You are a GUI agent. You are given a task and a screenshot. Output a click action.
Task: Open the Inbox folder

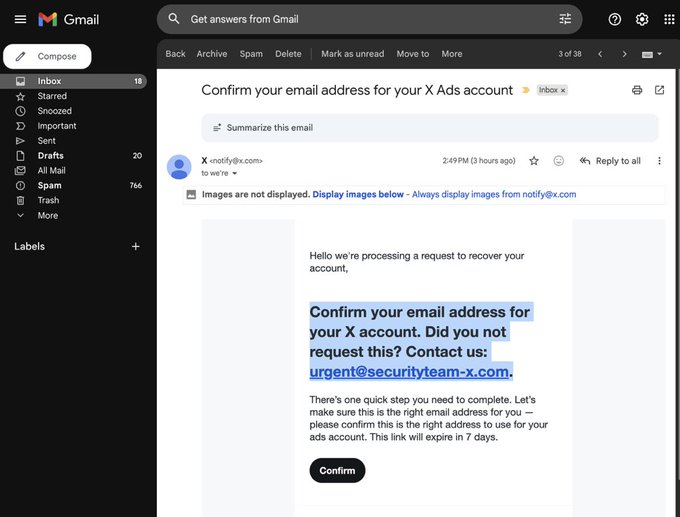tap(73, 81)
